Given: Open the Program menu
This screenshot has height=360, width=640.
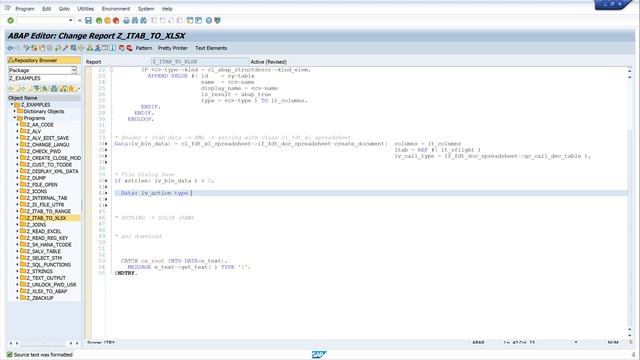Looking at the screenshot, I should click(24, 9).
